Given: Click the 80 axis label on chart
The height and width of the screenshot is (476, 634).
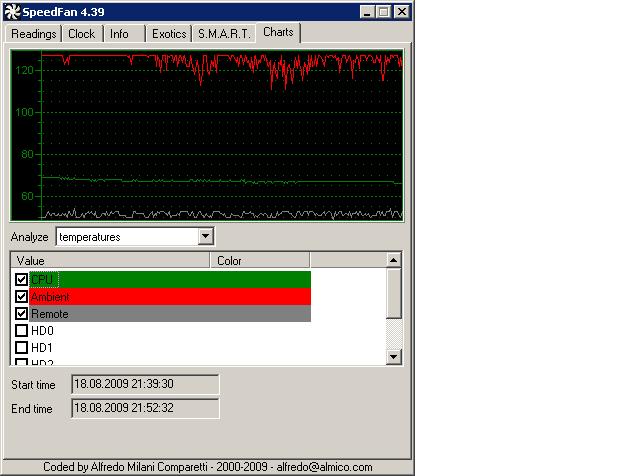Looking at the screenshot, I should 27,154.
